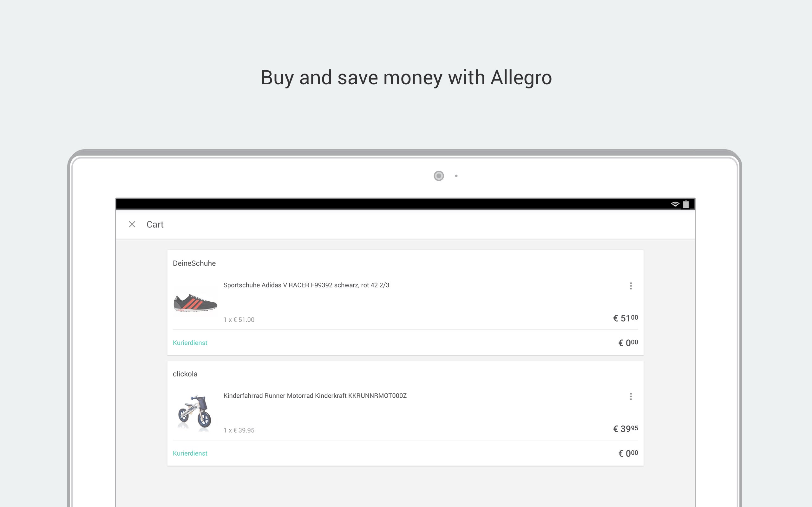Tap the Wi-Fi status icon

coord(675,204)
